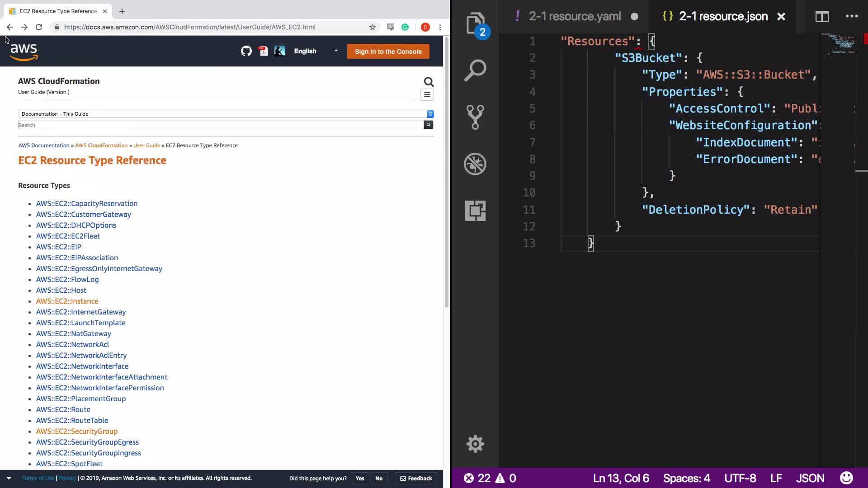Viewport: 868px width, 488px height.
Task: Click the docs page vertical scrollbar
Action: click(x=446, y=172)
